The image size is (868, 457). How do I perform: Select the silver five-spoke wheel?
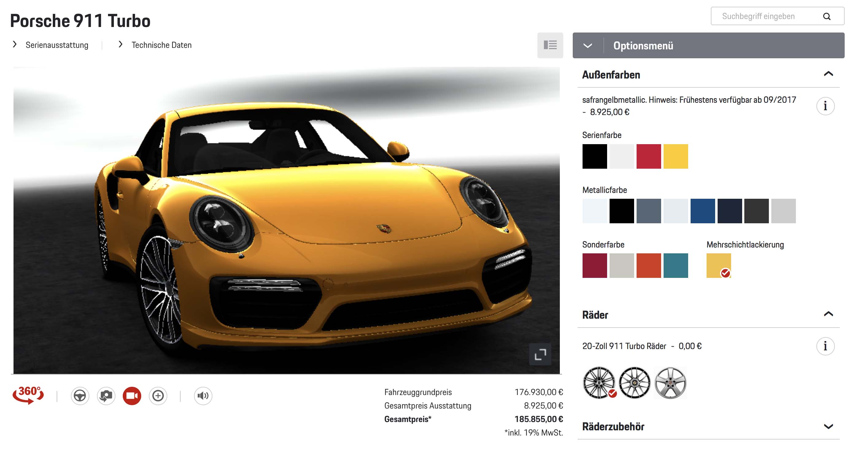coord(671,383)
